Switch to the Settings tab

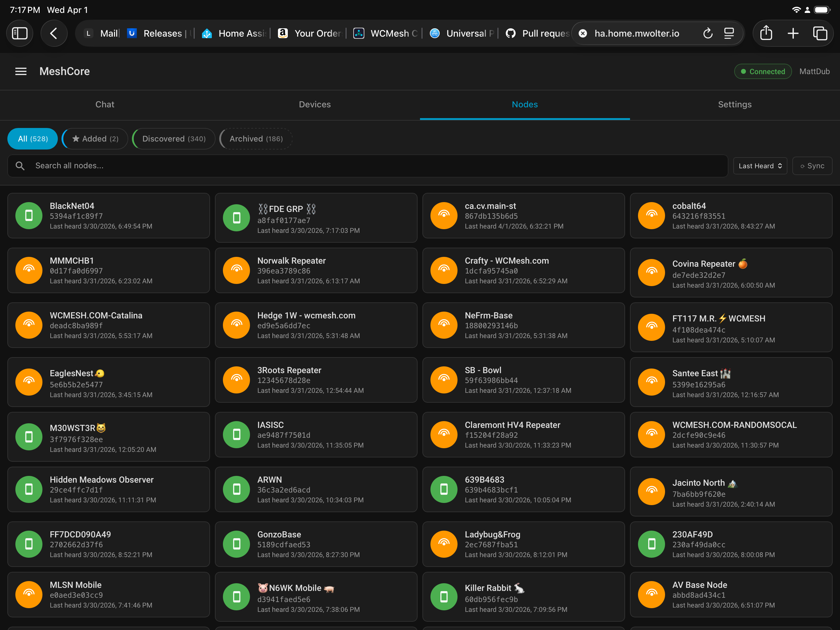click(x=735, y=105)
